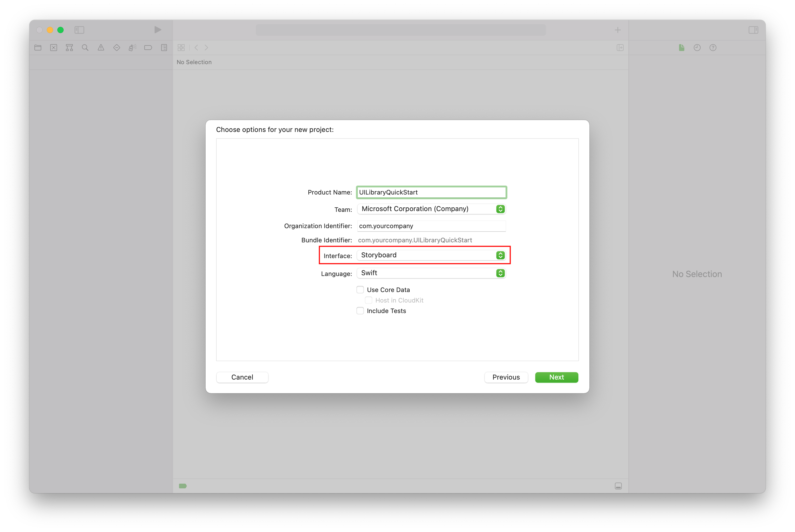The width and height of the screenshot is (795, 532).
Task: Click the Next button to proceed
Action: 556,377
